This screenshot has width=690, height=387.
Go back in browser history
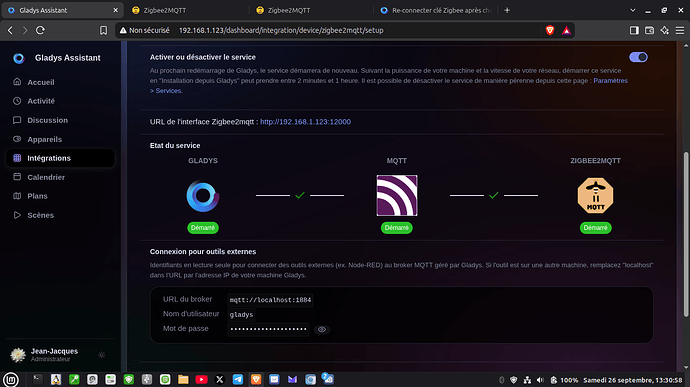(11, 30)
